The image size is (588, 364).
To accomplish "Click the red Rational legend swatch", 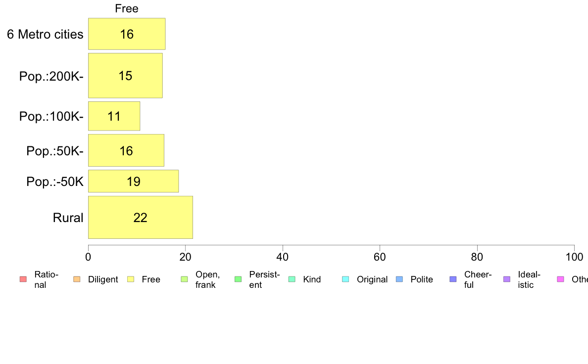I will point(23,279).
